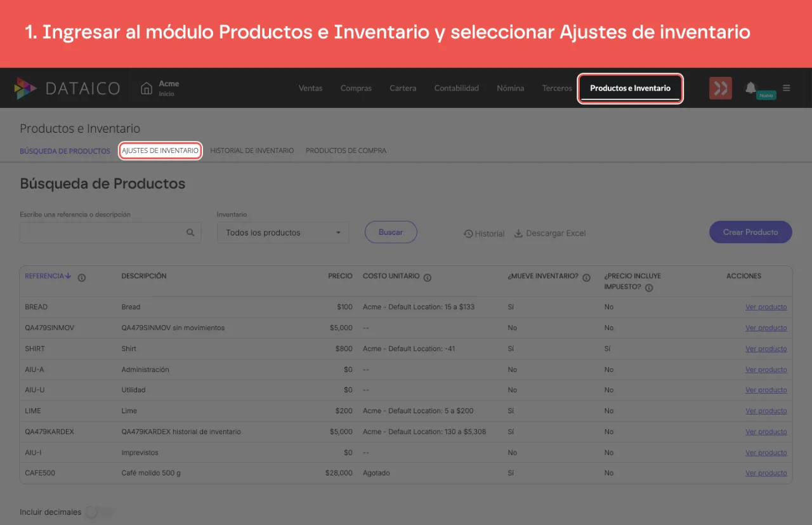This screenshot has width=812, height=525.
Task: Open the hamburger menu icon
Action: click(x=787, y=88)
